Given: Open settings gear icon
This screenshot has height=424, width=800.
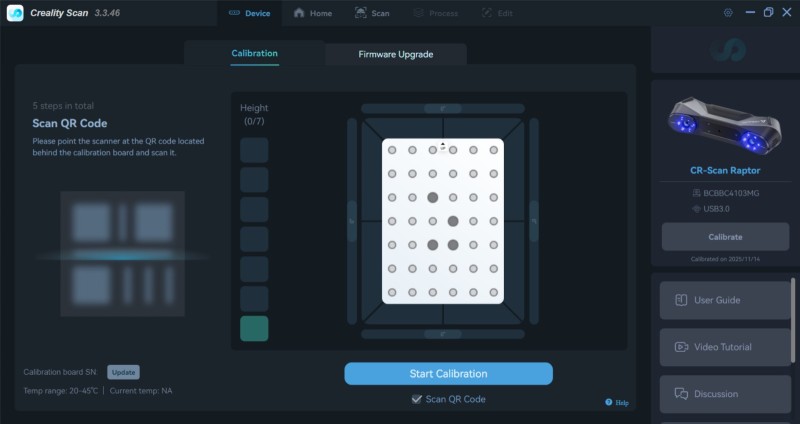Looking at the screenshot, I should point(728,13).
